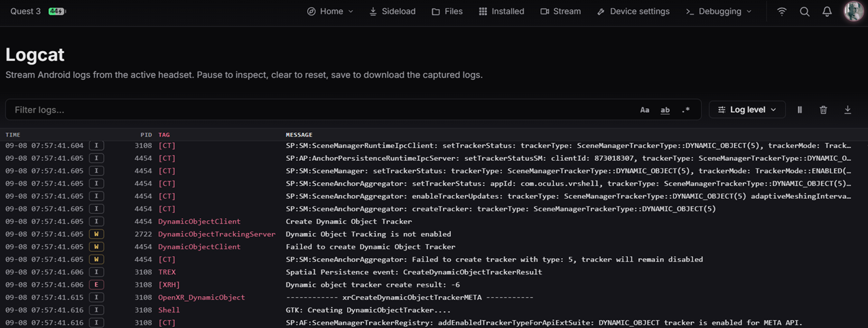Select SceneAnchorAggregator createTracker message

tap(500, 209)
